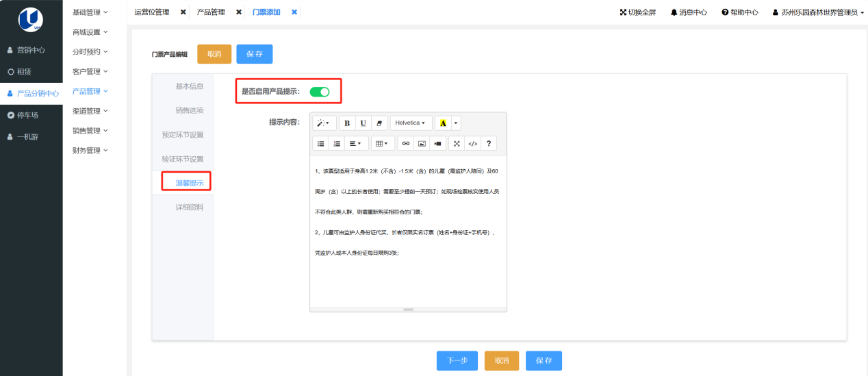Open 基本信息 in the side steps

tap(189, 86)
